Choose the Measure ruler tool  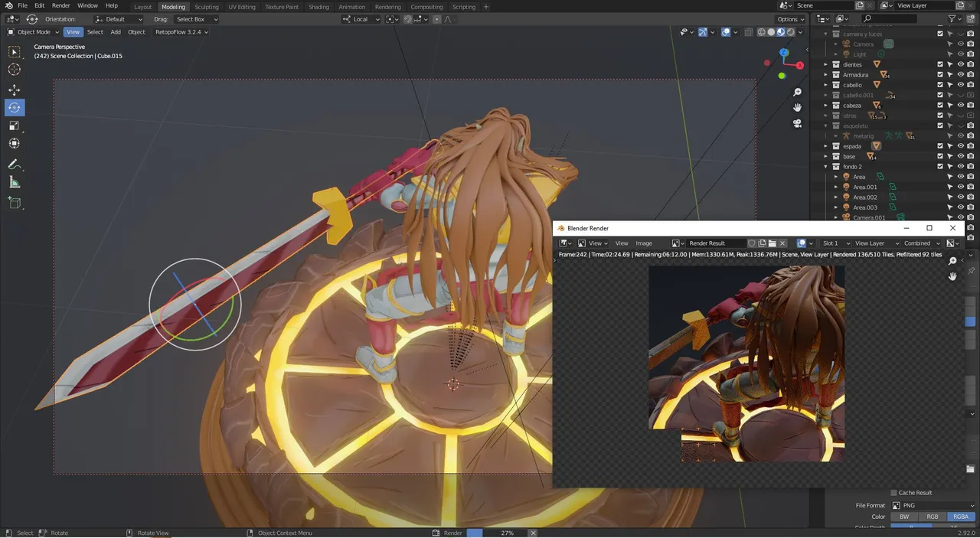[15, 182]
